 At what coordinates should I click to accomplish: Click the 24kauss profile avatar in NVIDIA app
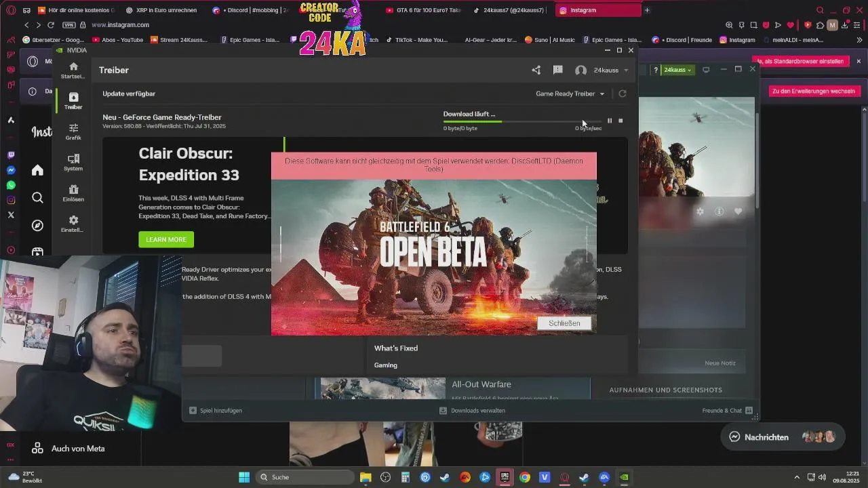pos(580,70)
